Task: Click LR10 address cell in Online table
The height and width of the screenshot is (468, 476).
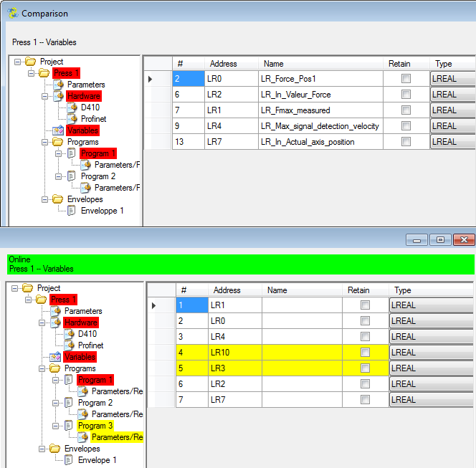Action: coord(235,353)
